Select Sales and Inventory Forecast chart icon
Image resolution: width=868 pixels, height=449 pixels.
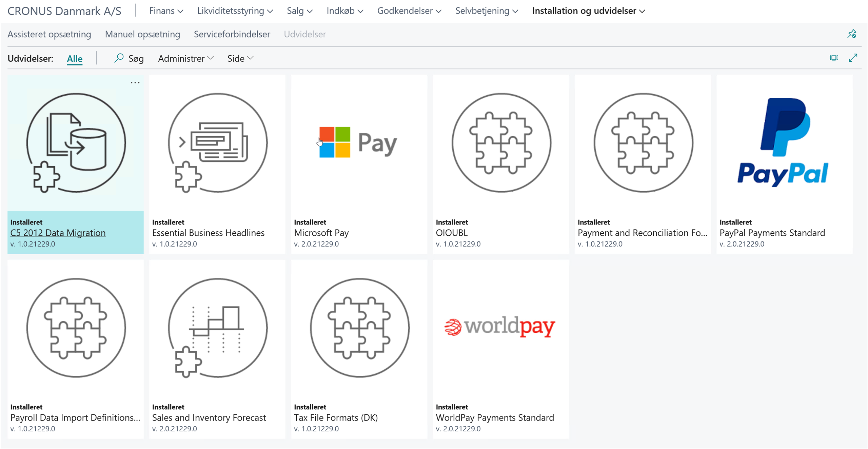218,328
